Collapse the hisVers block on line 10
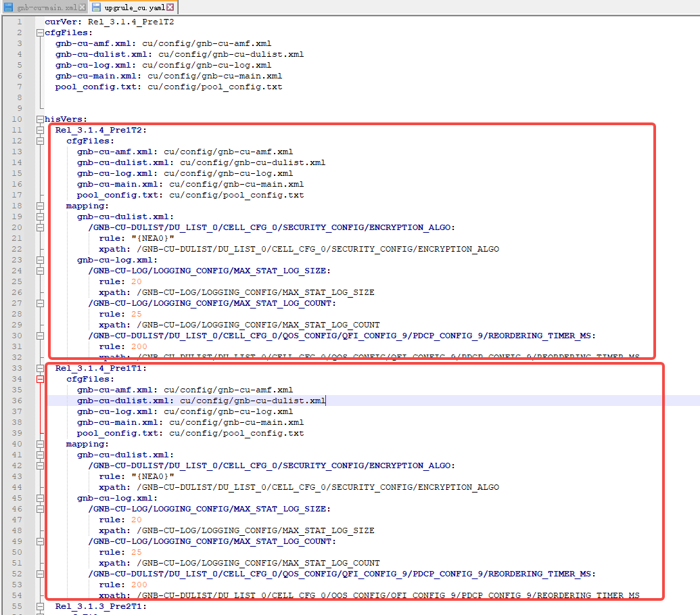This screenshot has height=615, width=700. point(40,119)
